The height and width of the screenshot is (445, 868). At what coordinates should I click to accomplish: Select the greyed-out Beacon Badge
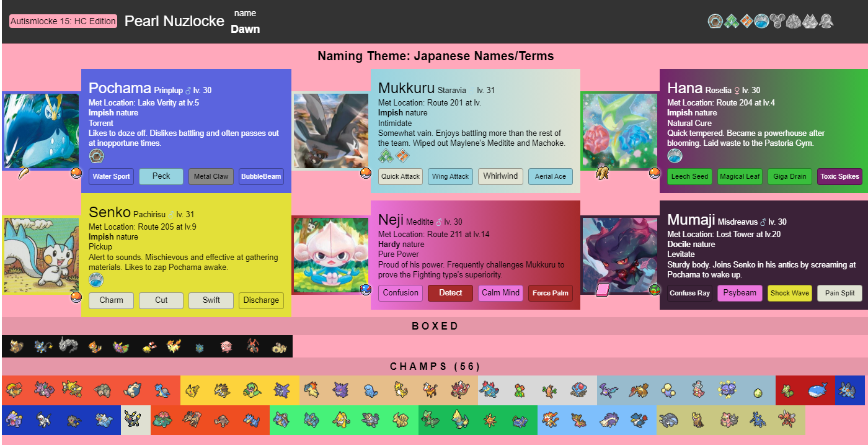825,21
